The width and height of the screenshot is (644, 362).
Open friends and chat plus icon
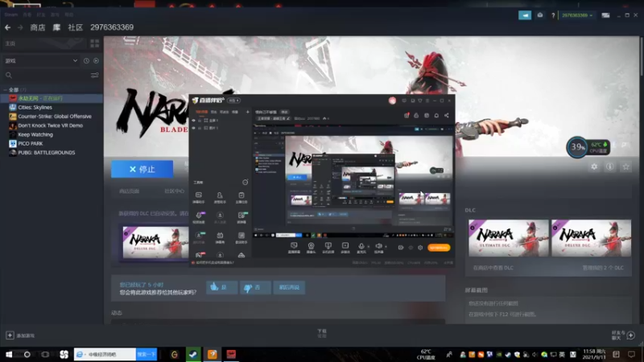click(631, 335)
